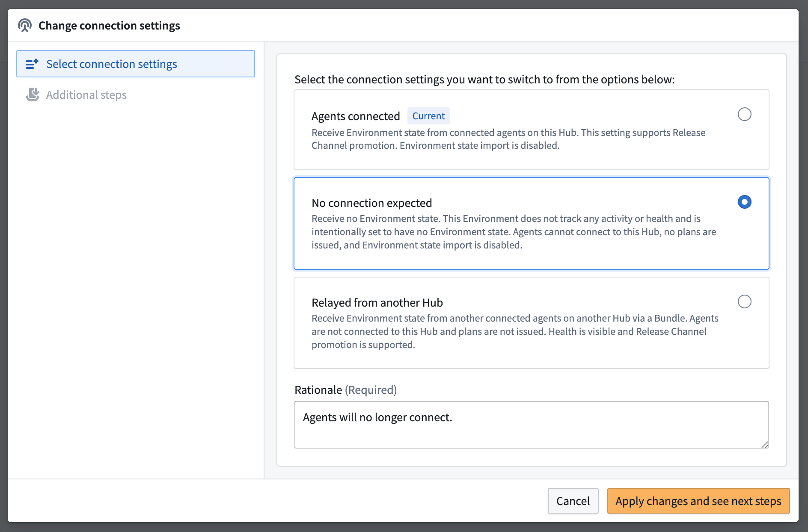Select the Agents connected radio button

pyautogui.click(x=745, y=115)
